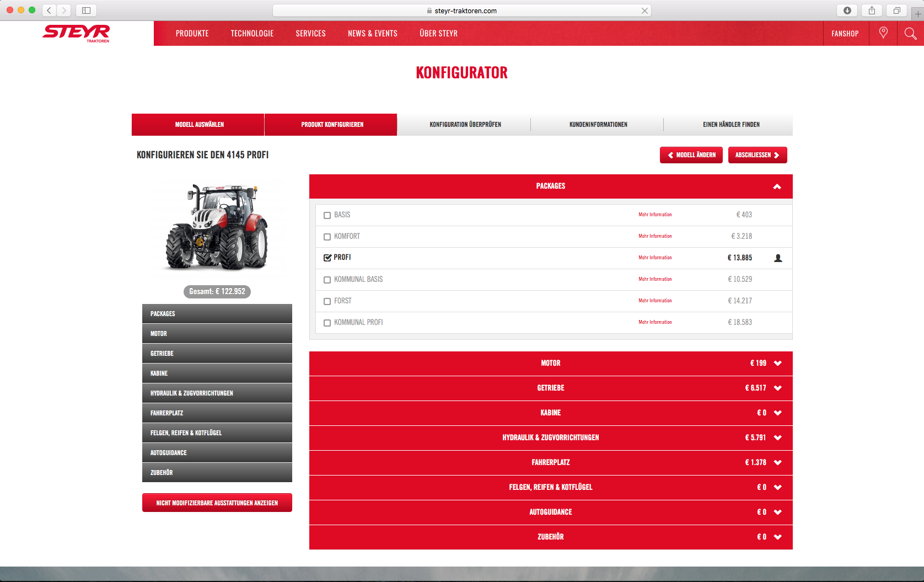Jump to Kabine in the sidebar

(217, 373)
